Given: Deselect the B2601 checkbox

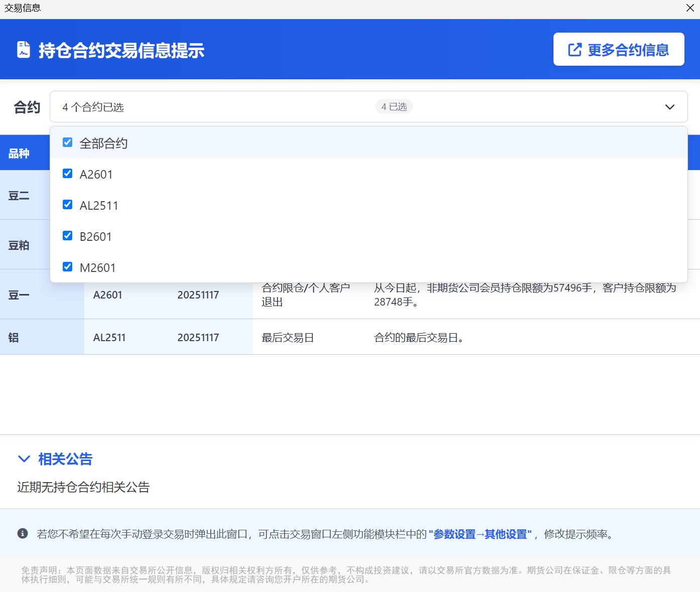Looking at the screenshot, I should point(68,236).
